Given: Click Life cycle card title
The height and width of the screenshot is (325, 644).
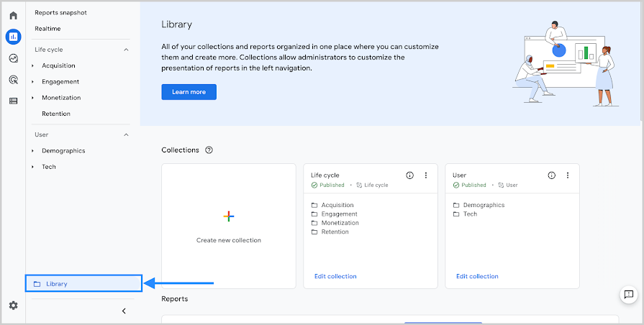Looking at the screenshot, I should (325, 175).
